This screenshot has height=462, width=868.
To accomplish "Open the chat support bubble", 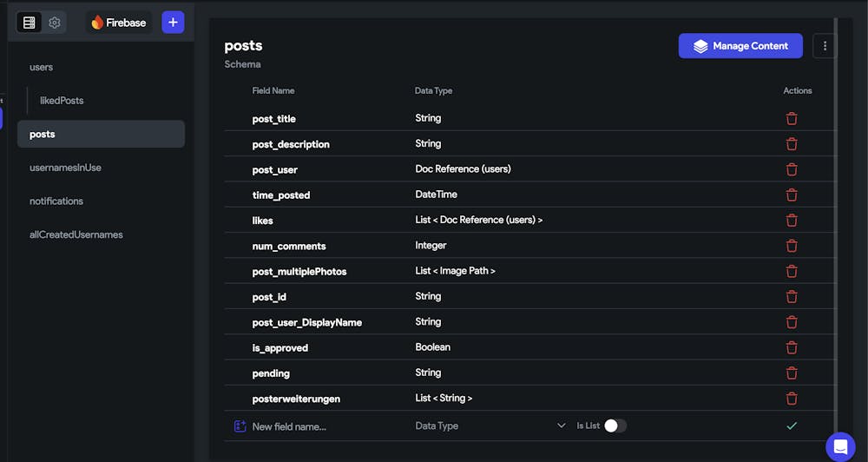I will 840,446.
